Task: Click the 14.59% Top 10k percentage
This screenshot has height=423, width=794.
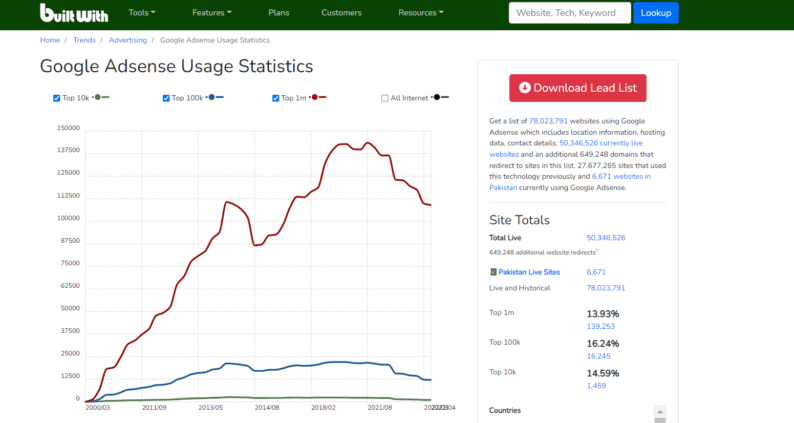Action: pyautogui.click(x=603, y=373)
